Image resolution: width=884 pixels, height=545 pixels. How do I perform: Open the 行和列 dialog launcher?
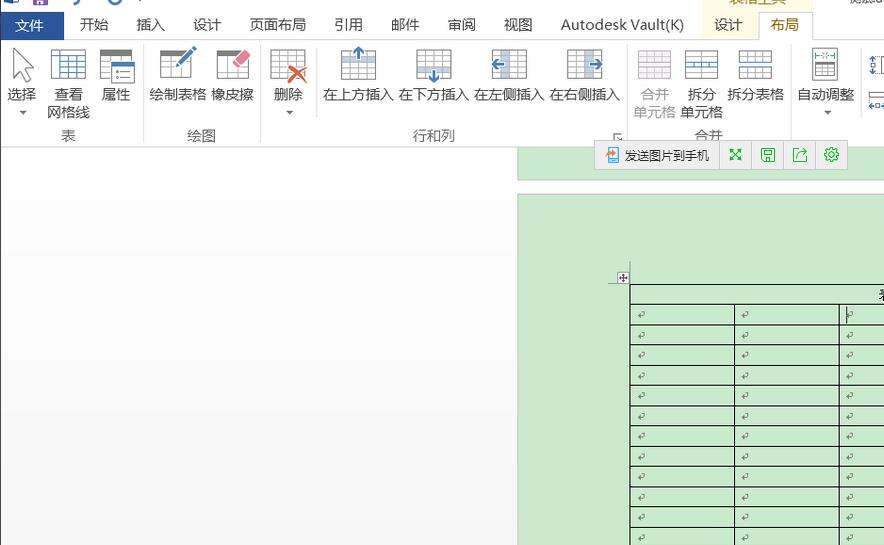(x=617, y=136)
